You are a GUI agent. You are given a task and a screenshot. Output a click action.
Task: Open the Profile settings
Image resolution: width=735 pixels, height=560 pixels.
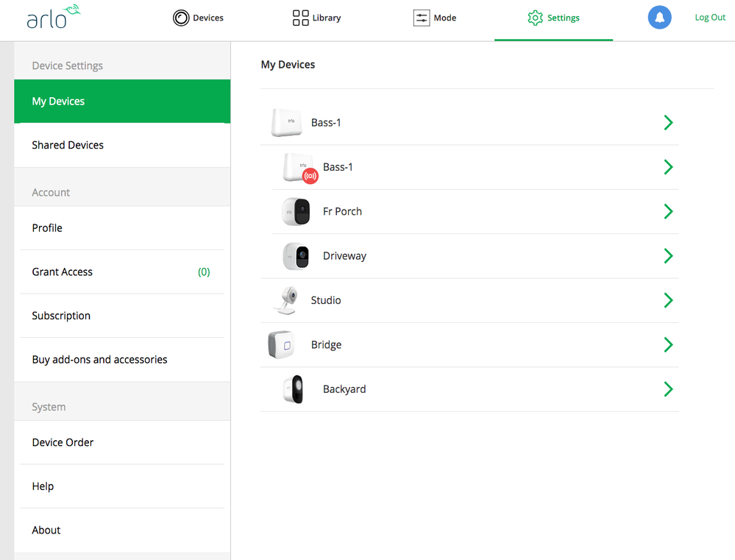click(122, 228)
